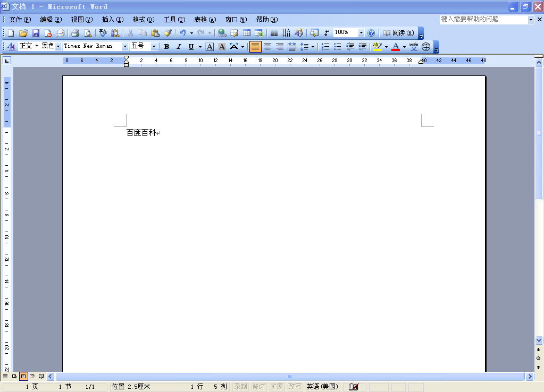Viewport: 544px width, 392px height.
Task: Open the line spacing dropdown arrow
Action: tap(313, 46)
